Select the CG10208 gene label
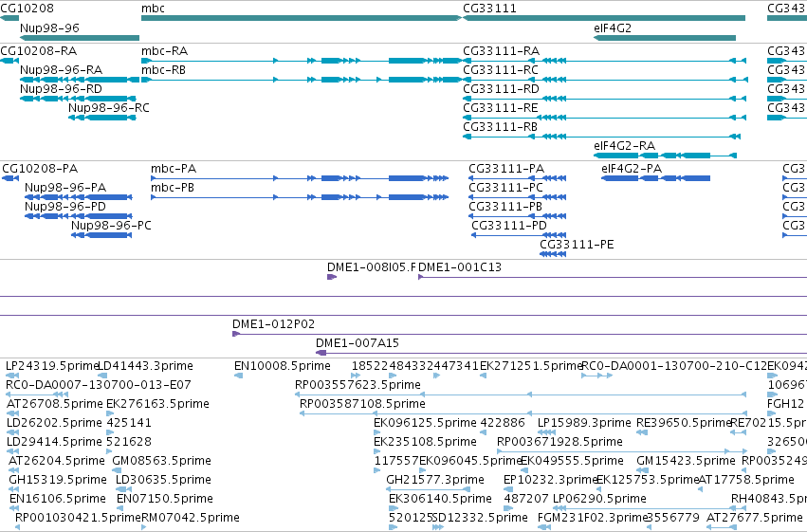 tap(27, 9)
